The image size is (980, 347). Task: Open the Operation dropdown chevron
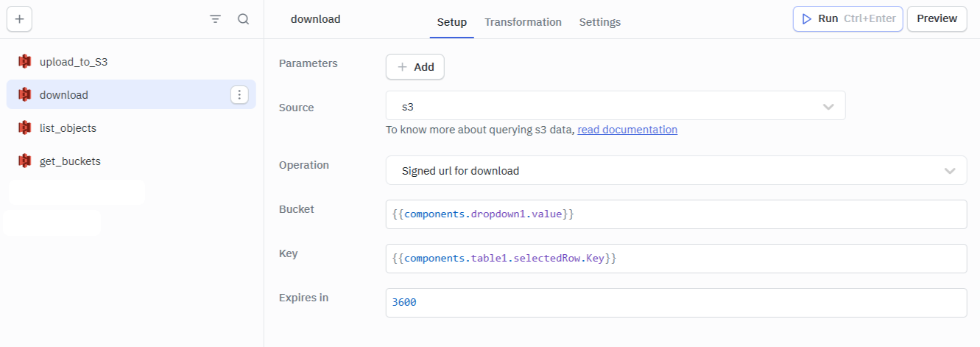950,171
